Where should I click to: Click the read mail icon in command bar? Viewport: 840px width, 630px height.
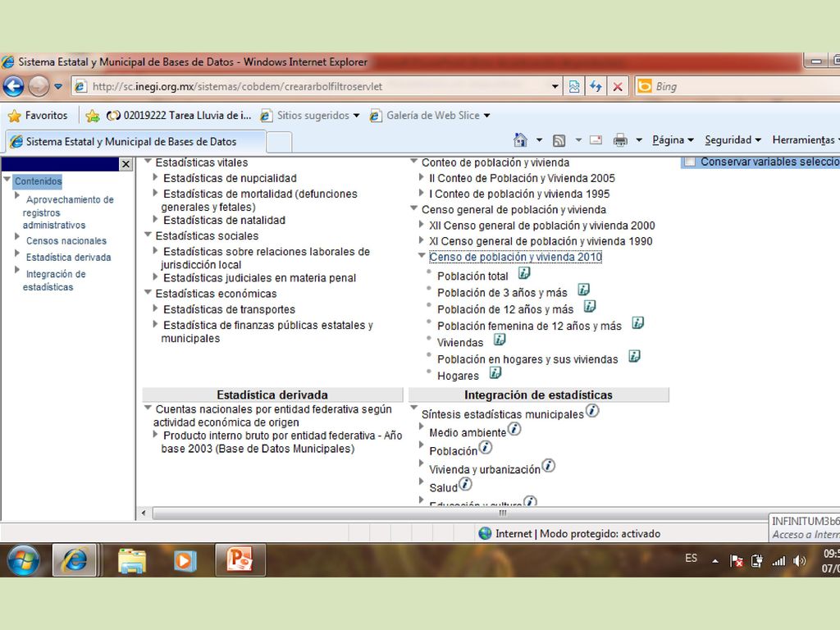(596, 140)
